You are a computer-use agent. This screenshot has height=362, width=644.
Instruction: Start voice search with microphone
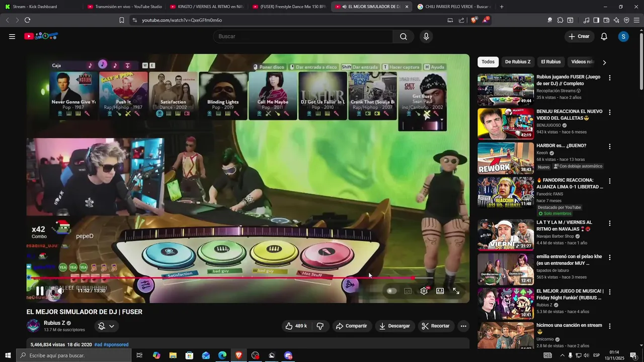point(426,36)
